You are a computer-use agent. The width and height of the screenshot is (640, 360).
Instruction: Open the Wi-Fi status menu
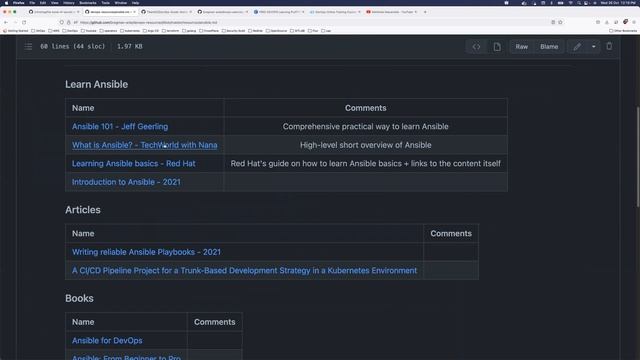pyautogui.click(x=571, y=3)
